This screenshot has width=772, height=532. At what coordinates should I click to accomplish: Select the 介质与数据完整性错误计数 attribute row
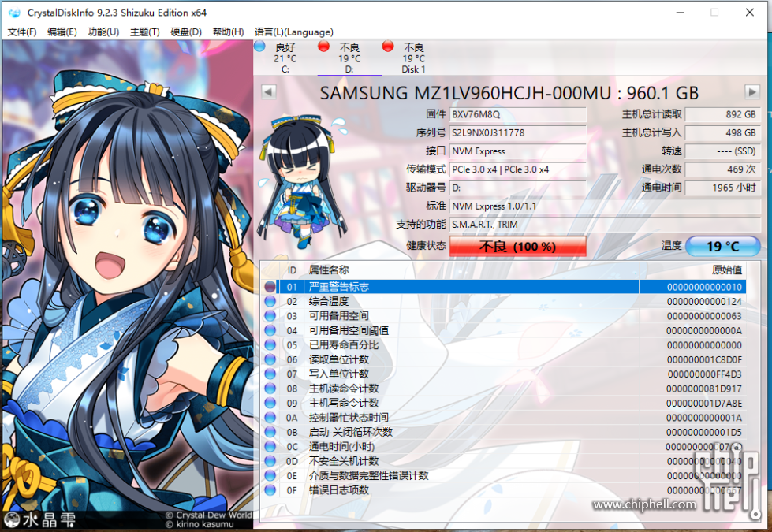503,476
